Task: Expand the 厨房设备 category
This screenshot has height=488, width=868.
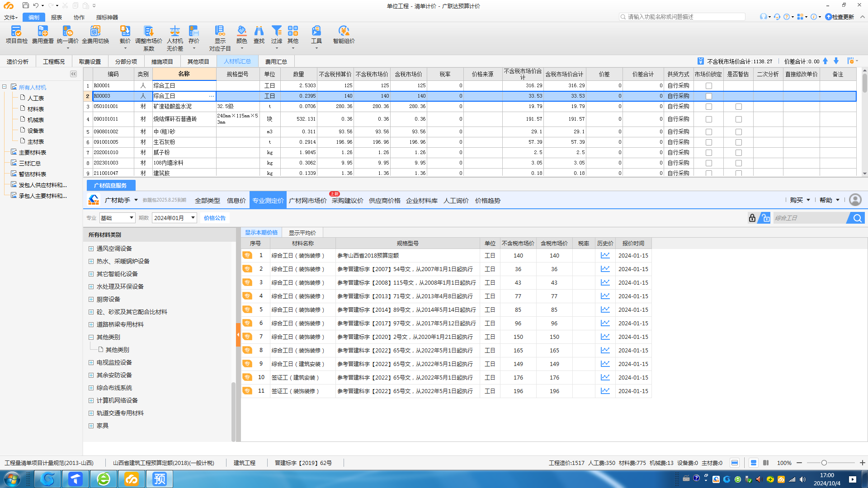Action: click(x=91, y=299)
